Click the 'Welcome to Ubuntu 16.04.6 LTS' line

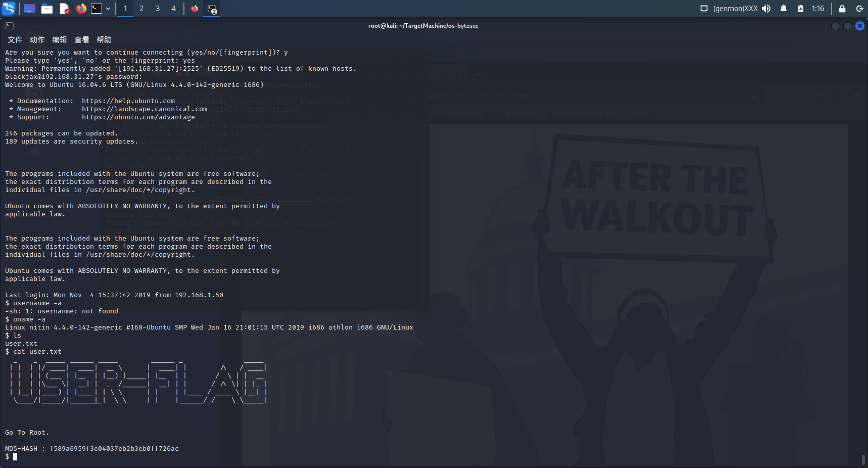[x=134, y=85]
